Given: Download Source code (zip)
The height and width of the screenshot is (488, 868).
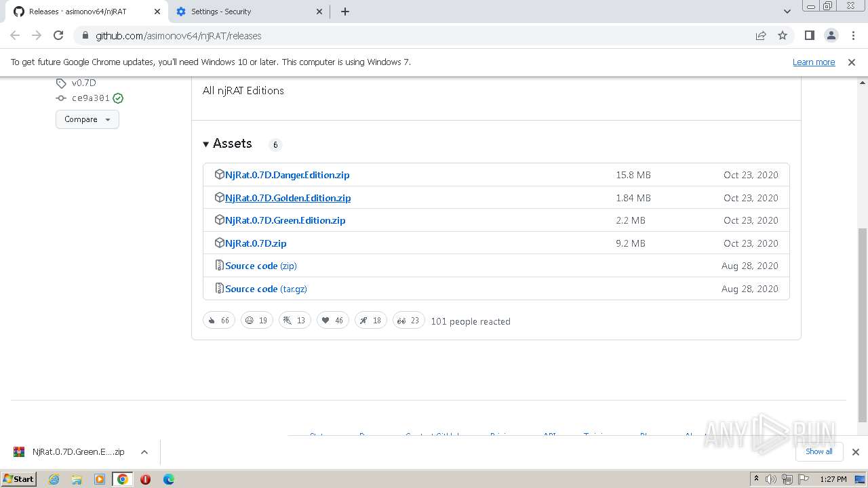Looking at the screenshot, I should click(x=261, y=266).
